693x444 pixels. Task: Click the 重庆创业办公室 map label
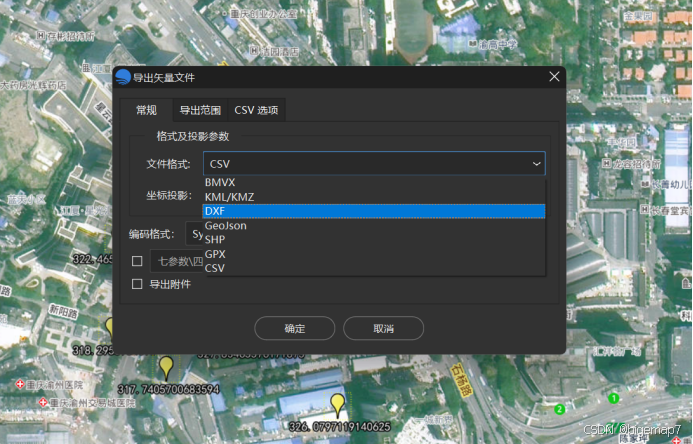(263, 14)
